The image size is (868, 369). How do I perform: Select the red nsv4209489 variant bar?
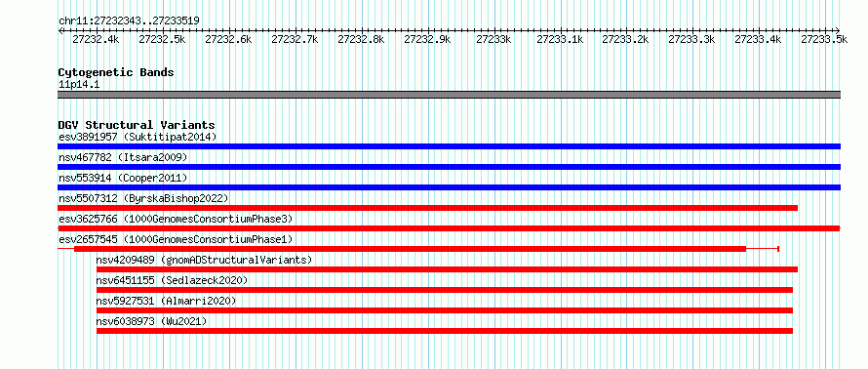[448, 269]
